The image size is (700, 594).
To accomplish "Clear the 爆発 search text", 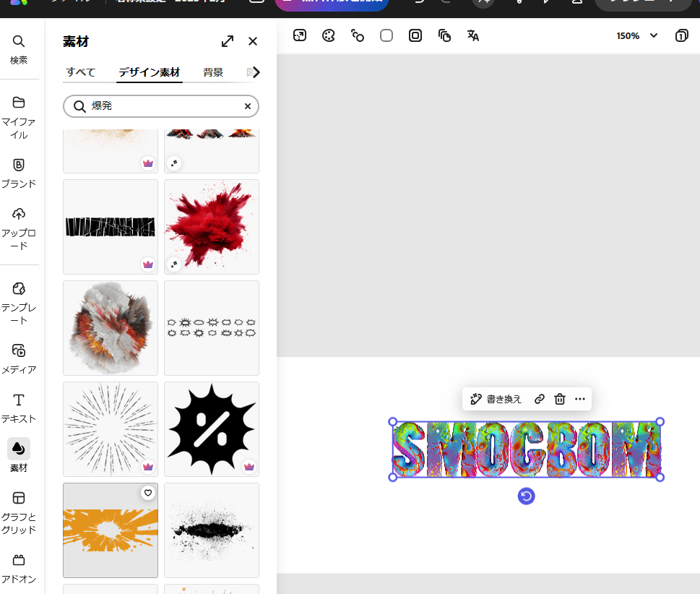I will (x=248, y=106).
